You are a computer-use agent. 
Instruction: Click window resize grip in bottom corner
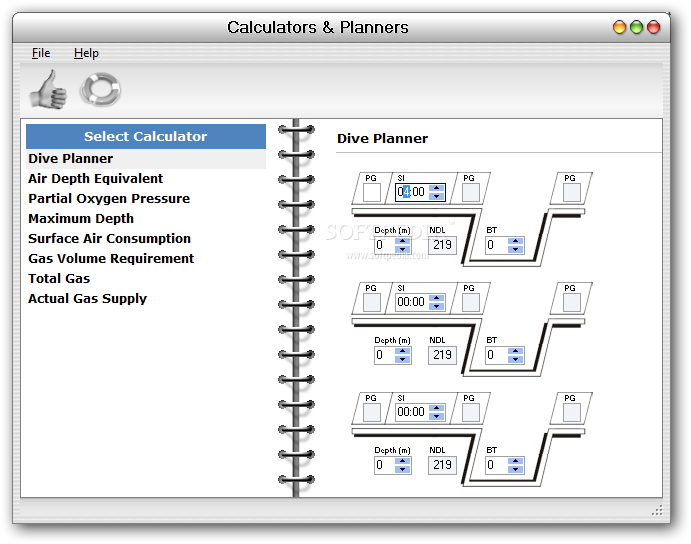tap(657, 510)
